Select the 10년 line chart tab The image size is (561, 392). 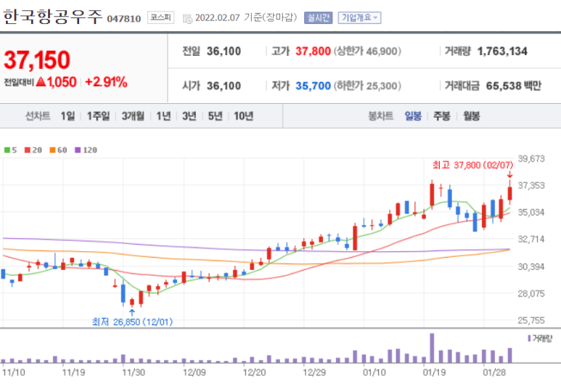point(244,116)
